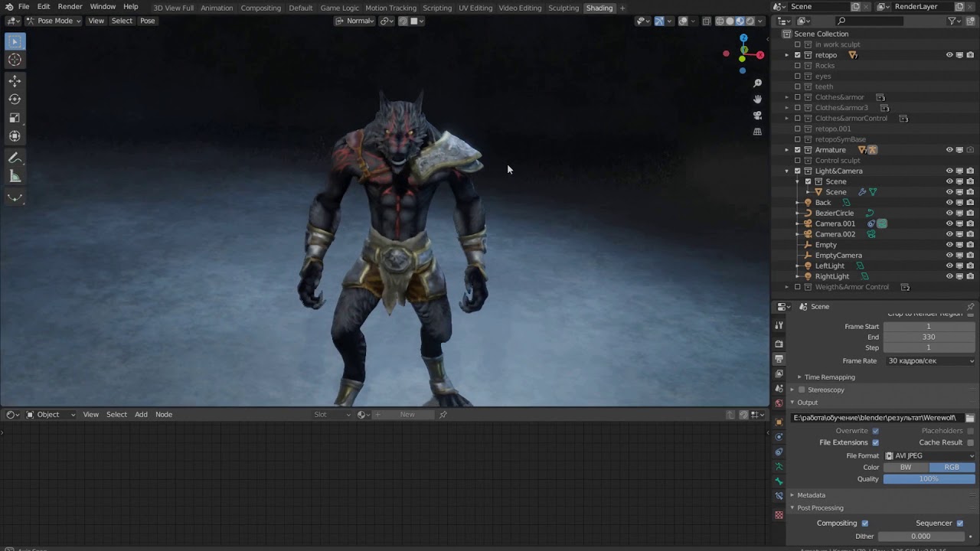Open Object properties tab
Image resolution: width=980 pixels, height=551 pixels.
(x=779, y=422)
